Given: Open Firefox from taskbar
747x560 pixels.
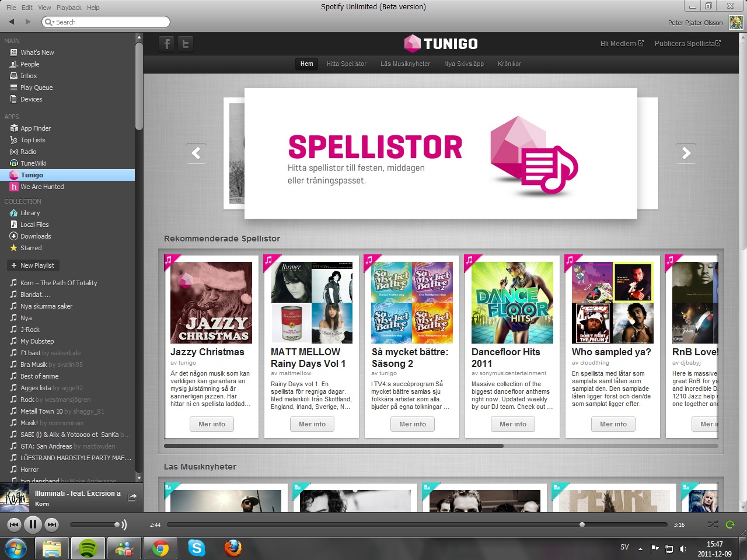Looking at the screenshot, I should click(233, 548).
